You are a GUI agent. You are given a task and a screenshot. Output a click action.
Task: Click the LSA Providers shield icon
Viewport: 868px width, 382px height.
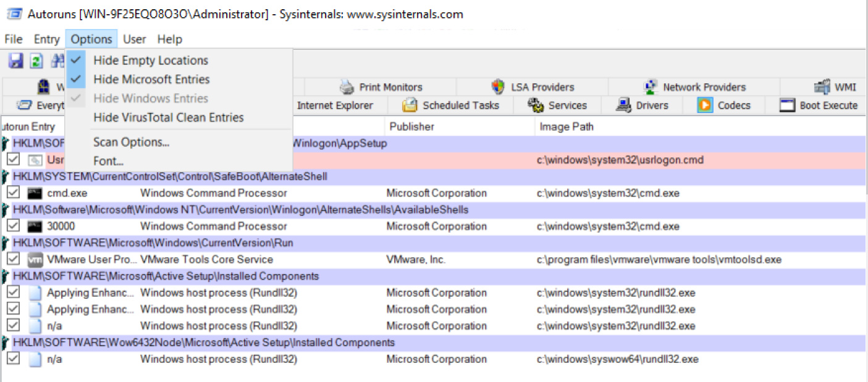[x=498, y=87]
